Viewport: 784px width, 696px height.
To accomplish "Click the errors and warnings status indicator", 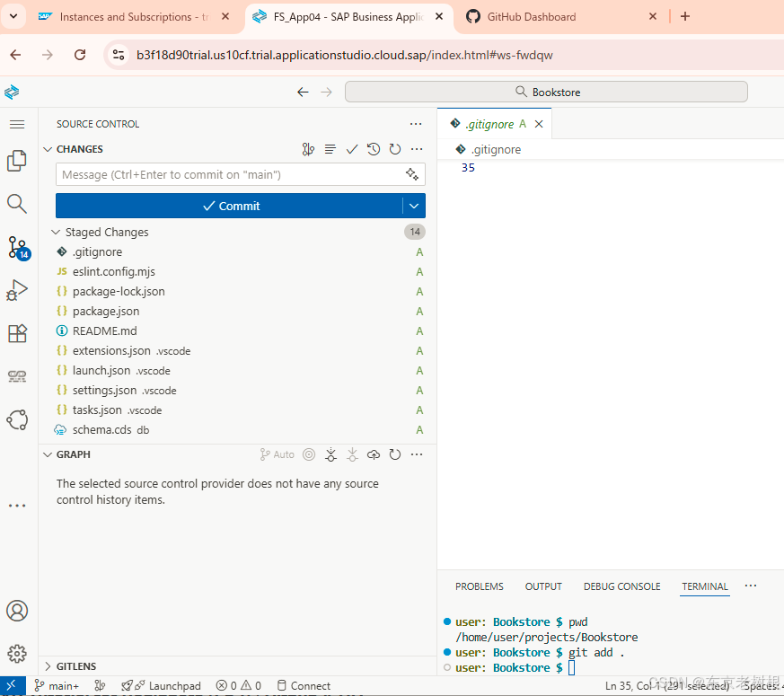I will [x=239, y=686].
